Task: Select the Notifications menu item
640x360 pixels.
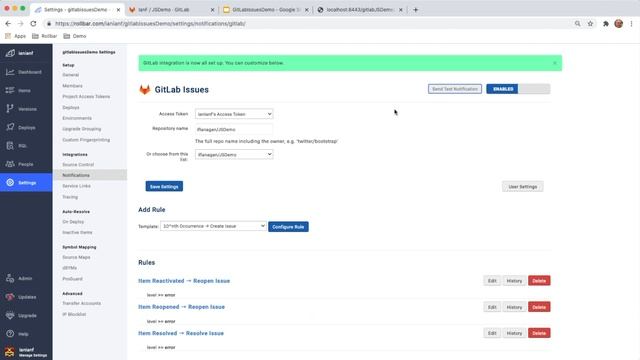Action: tap(90, 175)
